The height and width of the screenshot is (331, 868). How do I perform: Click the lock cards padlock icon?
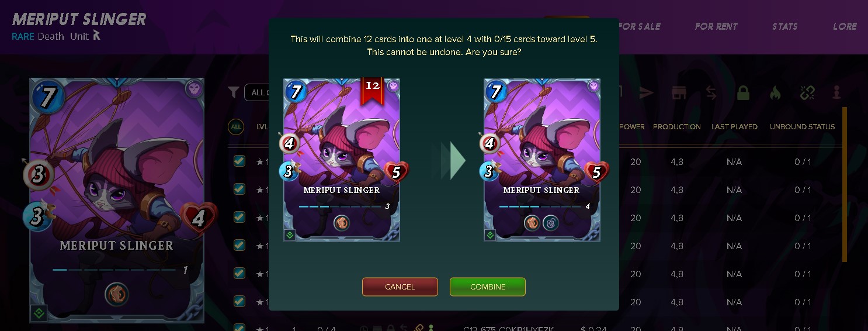[743, 92]
